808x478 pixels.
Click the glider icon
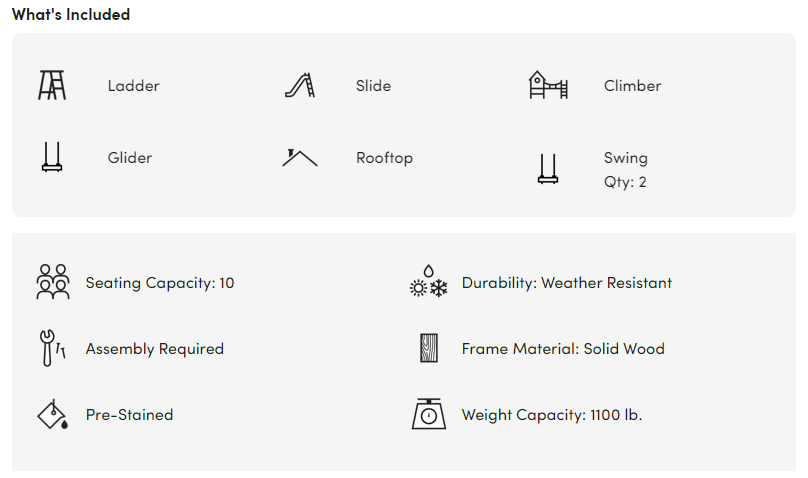52,158
